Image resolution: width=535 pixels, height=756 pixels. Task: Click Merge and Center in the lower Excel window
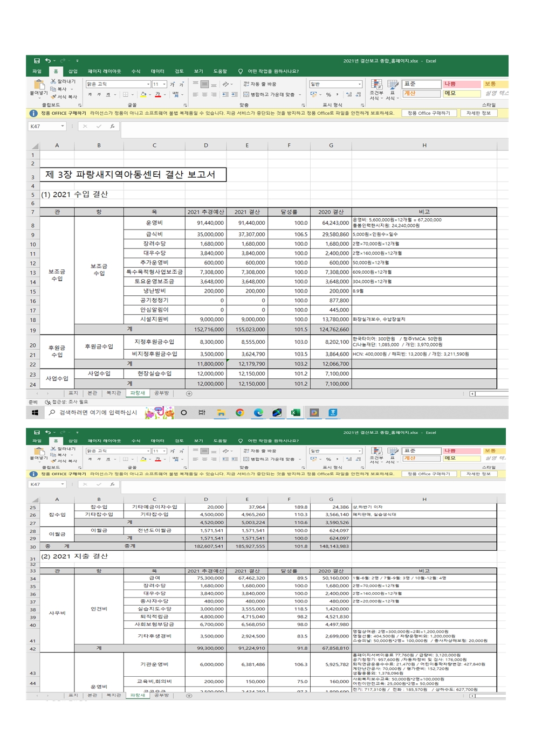coord(269,460)
